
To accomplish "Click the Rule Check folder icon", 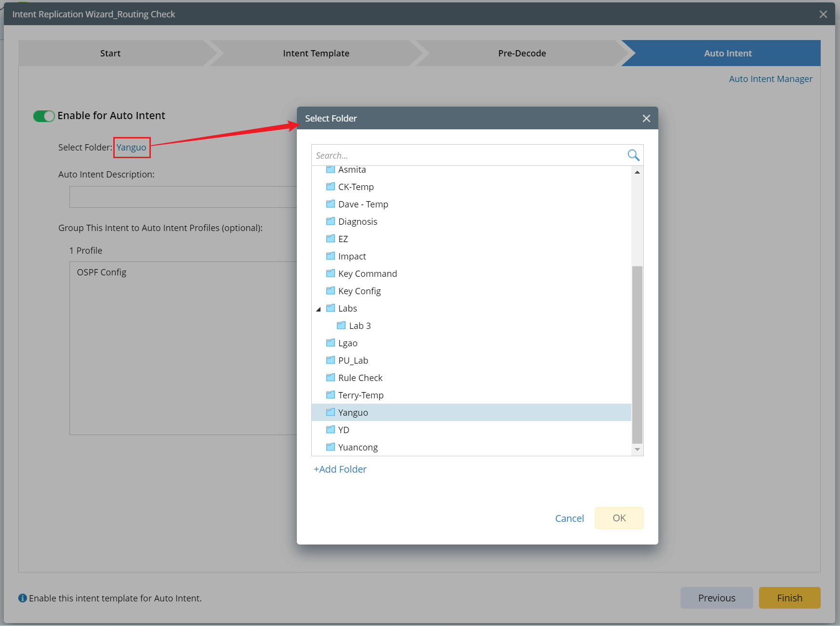I will pos(331,378).
